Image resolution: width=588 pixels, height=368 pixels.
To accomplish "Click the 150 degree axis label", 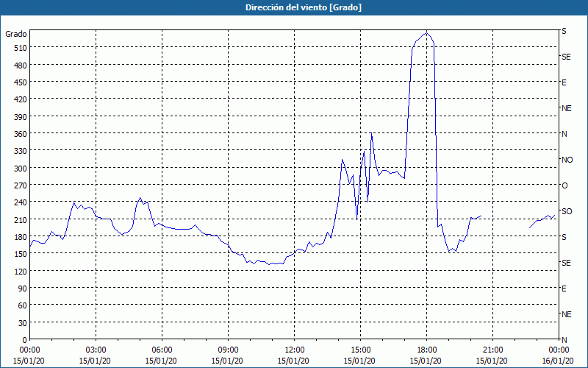I will point(21,254).
